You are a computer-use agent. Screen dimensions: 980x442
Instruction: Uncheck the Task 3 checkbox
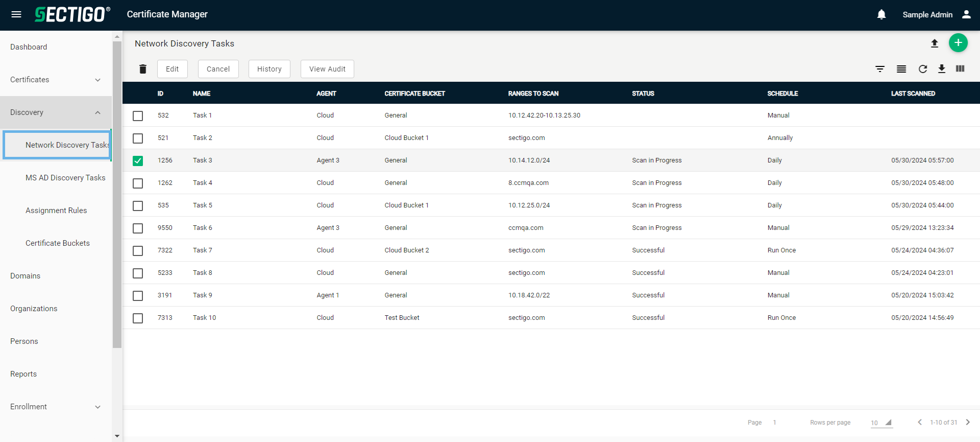coord(138,161)
